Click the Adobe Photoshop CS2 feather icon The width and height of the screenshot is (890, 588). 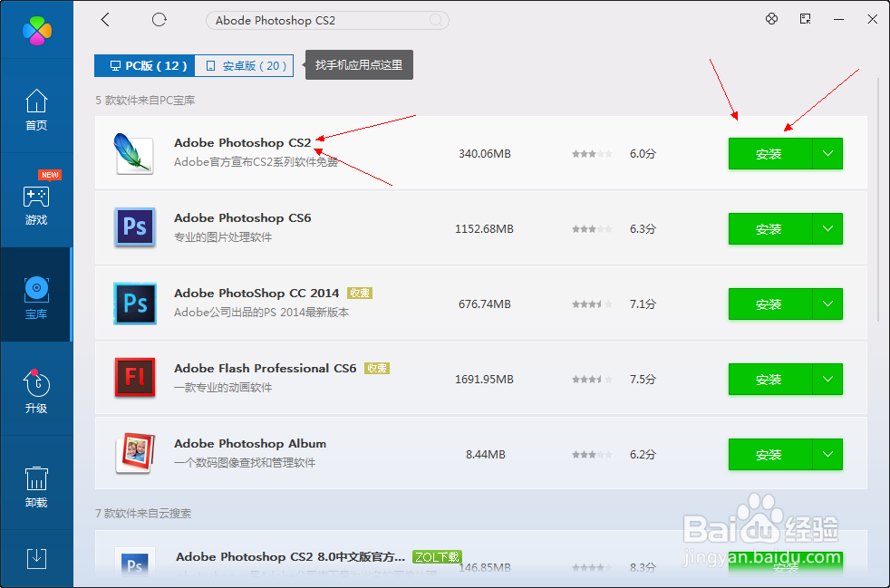tap(133, 153)
